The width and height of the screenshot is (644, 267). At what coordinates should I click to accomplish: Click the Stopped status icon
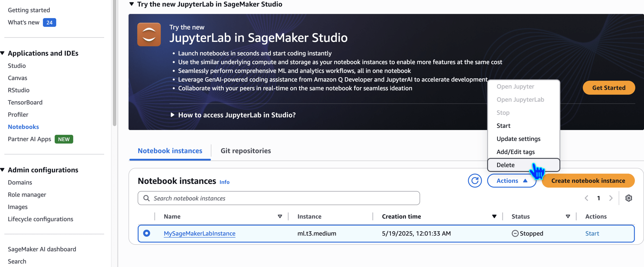515,233
